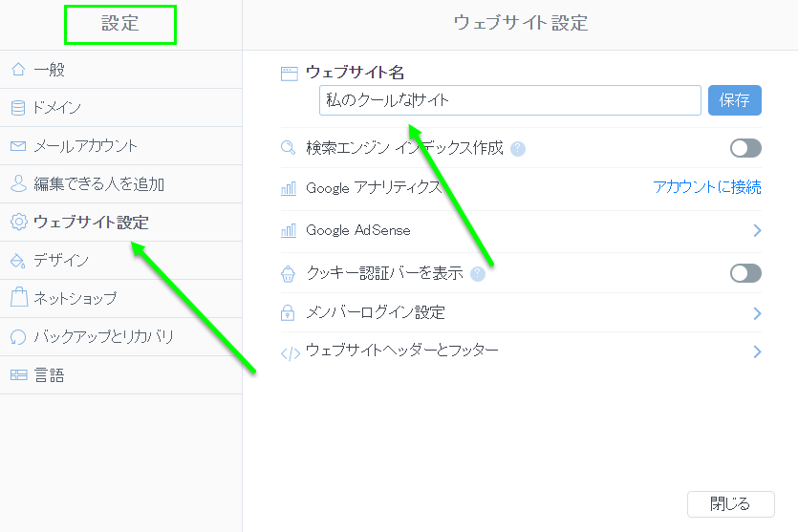Image resolution: width=798 pixels, height=532 pixels.
Task: Click the cupcake cookie icon
Action: tap(288, 273)
